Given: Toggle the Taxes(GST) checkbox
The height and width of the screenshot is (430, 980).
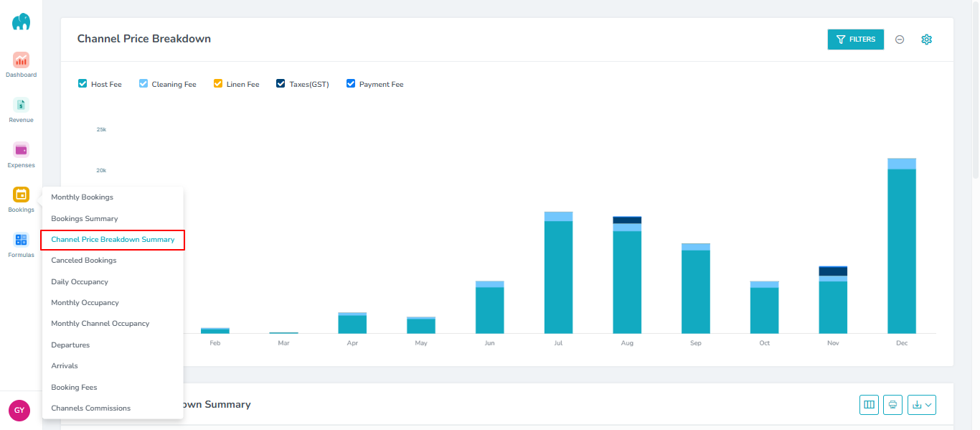Looking at the screenshot, I should click(281, 83).
